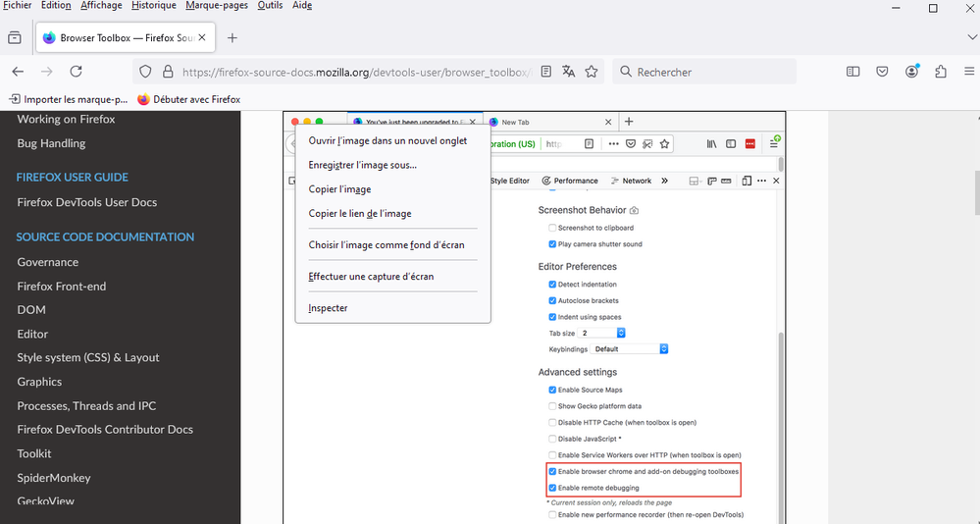Choose Ouvrir l'image dans un nouvel onglet
The image size is (980, 524).
392,140
